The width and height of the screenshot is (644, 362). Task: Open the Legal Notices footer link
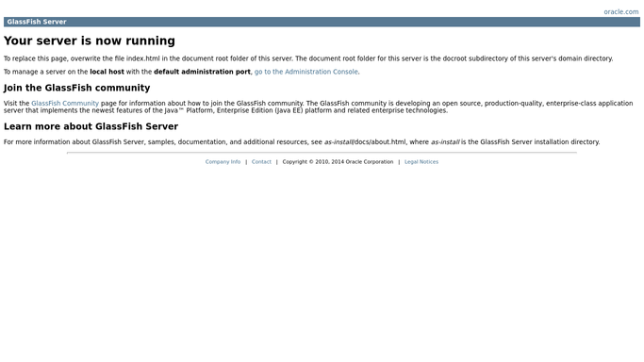pyautogui.click(x=421, y=162)
